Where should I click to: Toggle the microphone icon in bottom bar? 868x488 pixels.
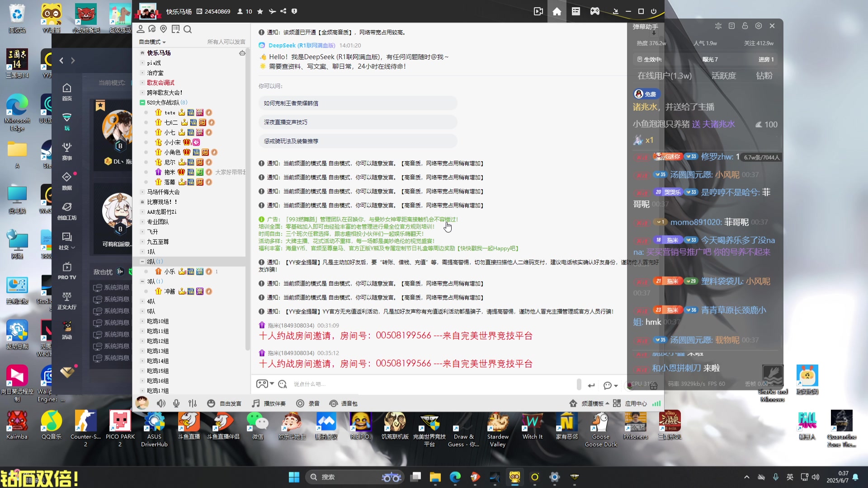(x=176, y=404)
